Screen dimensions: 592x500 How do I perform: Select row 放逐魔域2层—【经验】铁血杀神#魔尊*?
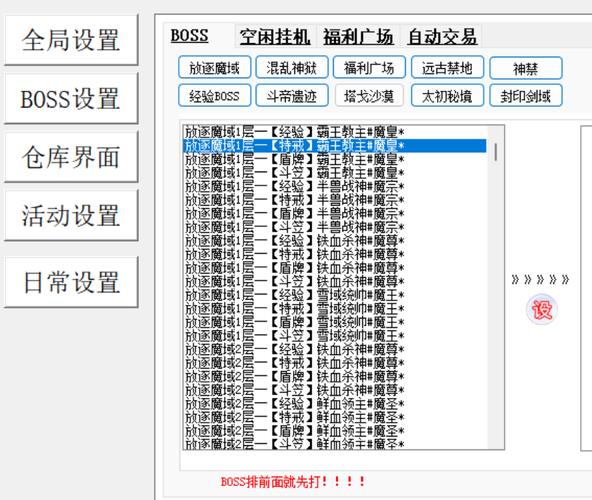tap(335, 350)
